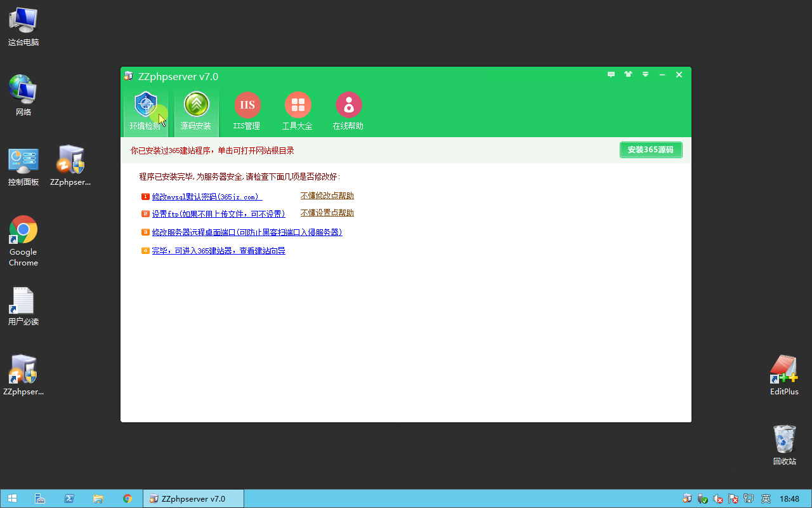Select the EditPlus desktop shortcut
Image resolution: width=812 pixels, height=508 pixels.
[784, 375]
